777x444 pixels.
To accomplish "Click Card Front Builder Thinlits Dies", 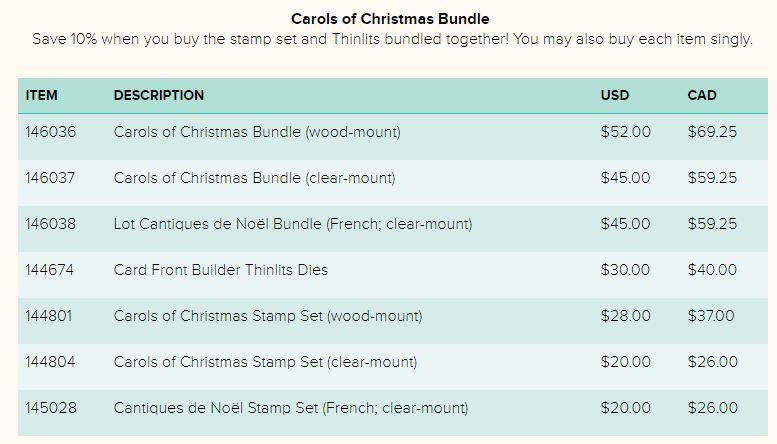I will coord(221,270).
